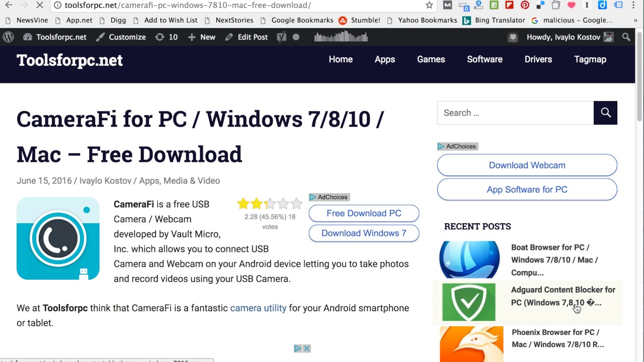Click the sidebar AdChoices icon

click(x=441, y=146)
